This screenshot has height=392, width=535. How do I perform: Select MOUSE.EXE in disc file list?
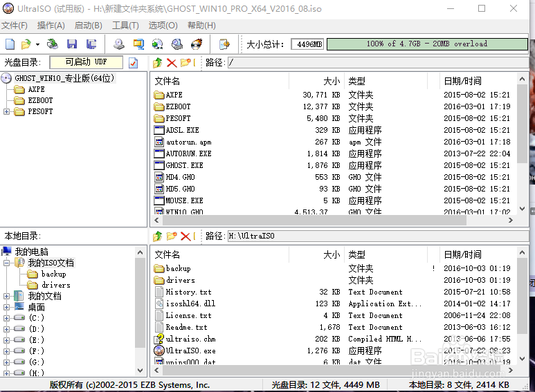pyautogui.click(x=184, y=200)
